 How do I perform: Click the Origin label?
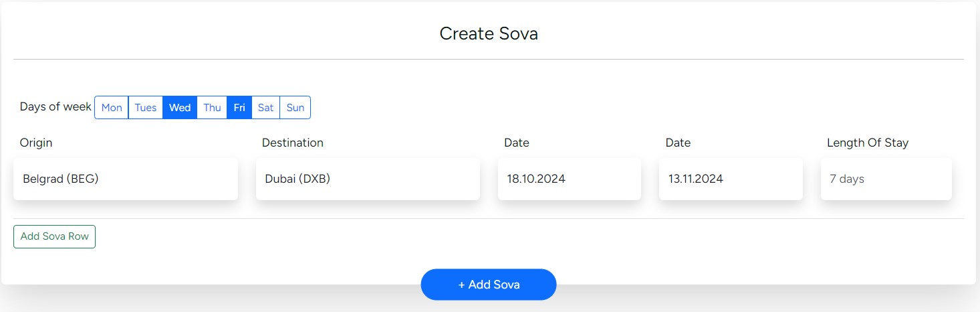tap(36, 143)
